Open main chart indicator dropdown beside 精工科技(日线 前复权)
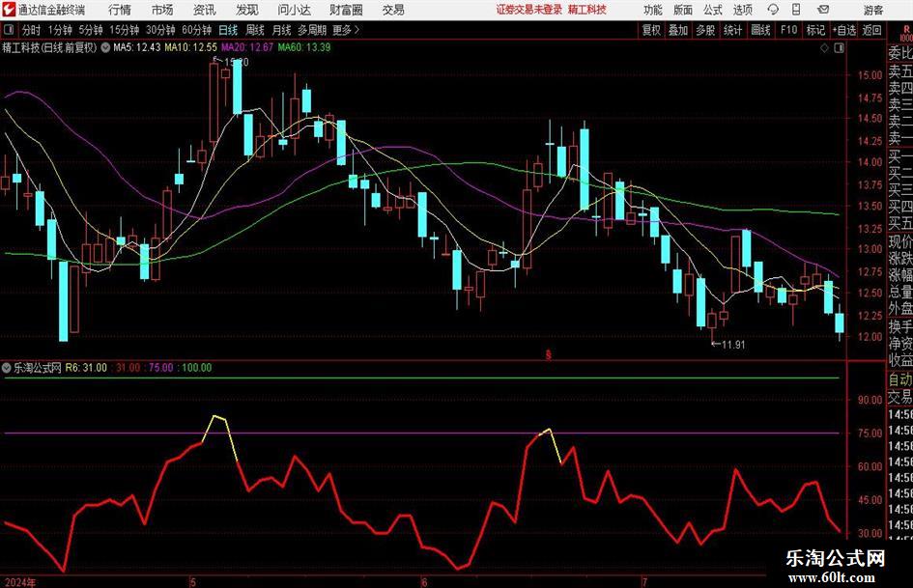This screenshot has height=588, width=913. 105,47
